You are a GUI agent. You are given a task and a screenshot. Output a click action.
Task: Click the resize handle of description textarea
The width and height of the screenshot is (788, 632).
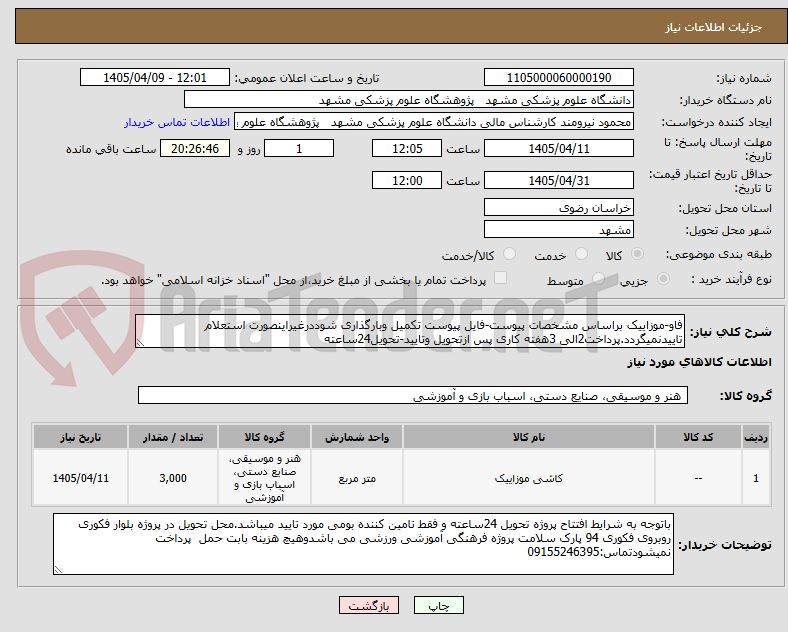point(140,343)
